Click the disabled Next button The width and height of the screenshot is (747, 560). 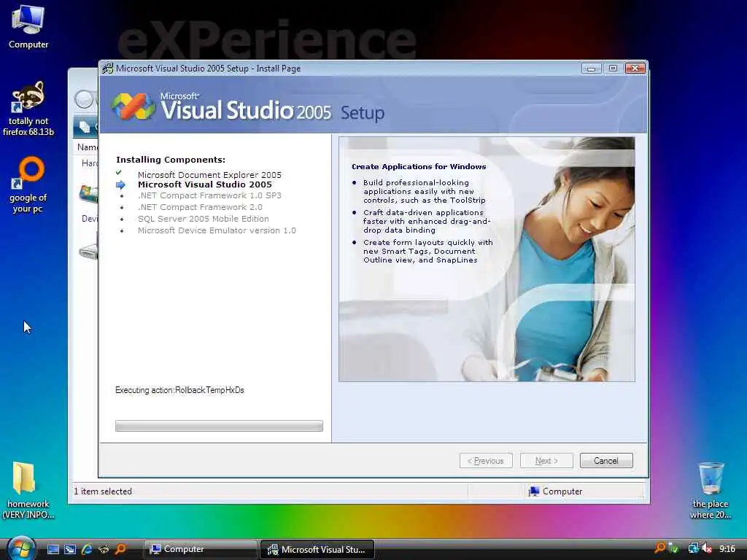click(546, 461)
